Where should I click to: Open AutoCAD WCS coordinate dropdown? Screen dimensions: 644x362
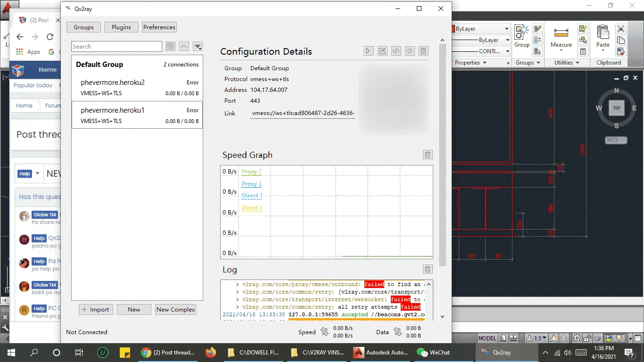tap(616, 140)
